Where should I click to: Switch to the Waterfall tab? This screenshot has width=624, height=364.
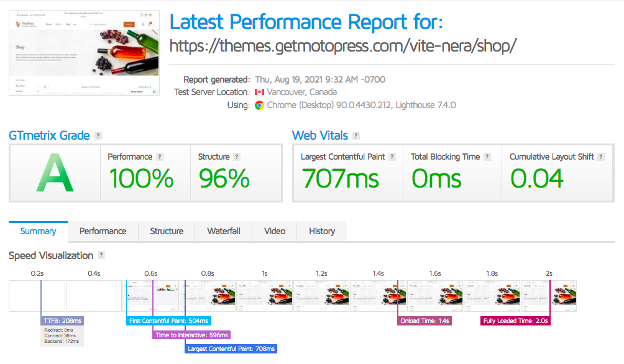[224, 231]
